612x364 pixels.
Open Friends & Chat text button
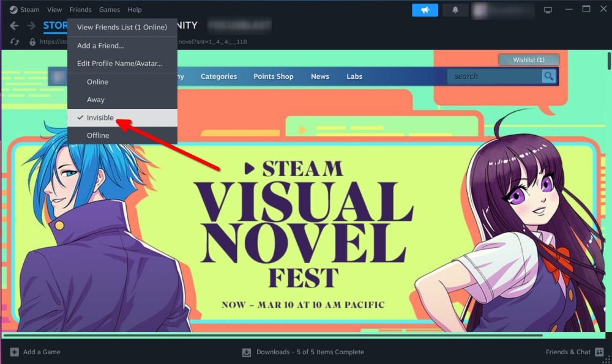[x=568, y=352]
